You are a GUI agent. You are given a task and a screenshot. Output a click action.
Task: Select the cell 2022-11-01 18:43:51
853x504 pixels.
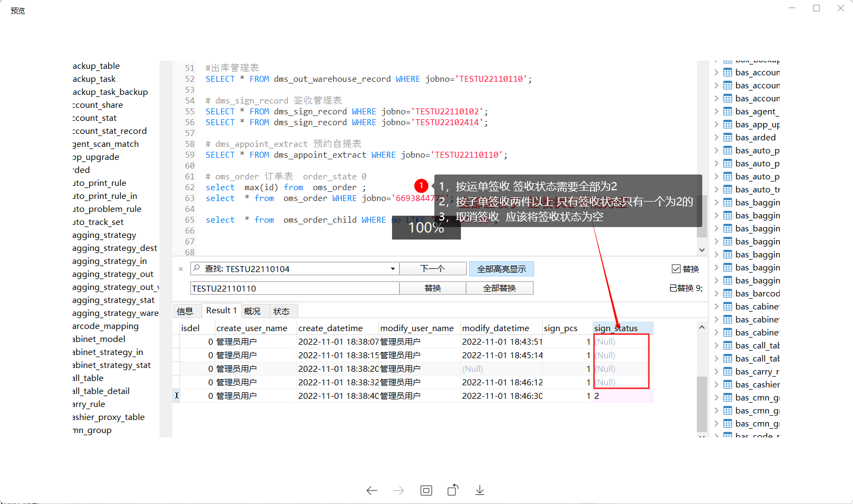[x=501, y=341]
